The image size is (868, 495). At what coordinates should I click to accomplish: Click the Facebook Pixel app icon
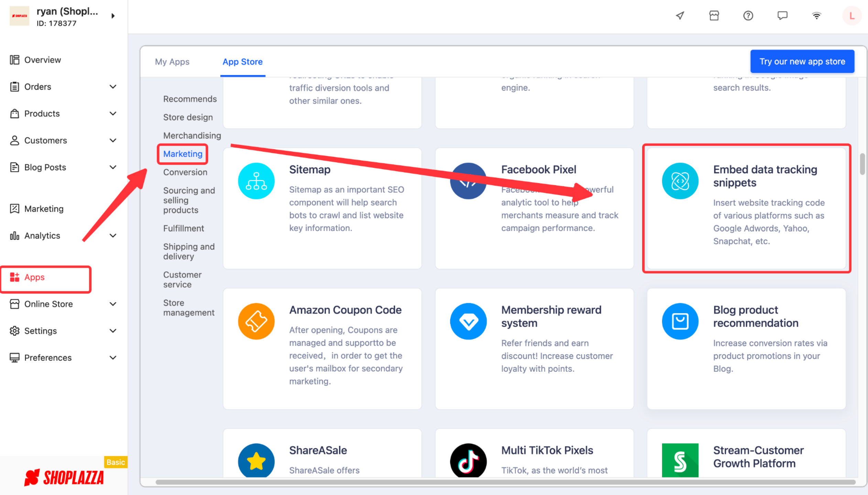468,181
